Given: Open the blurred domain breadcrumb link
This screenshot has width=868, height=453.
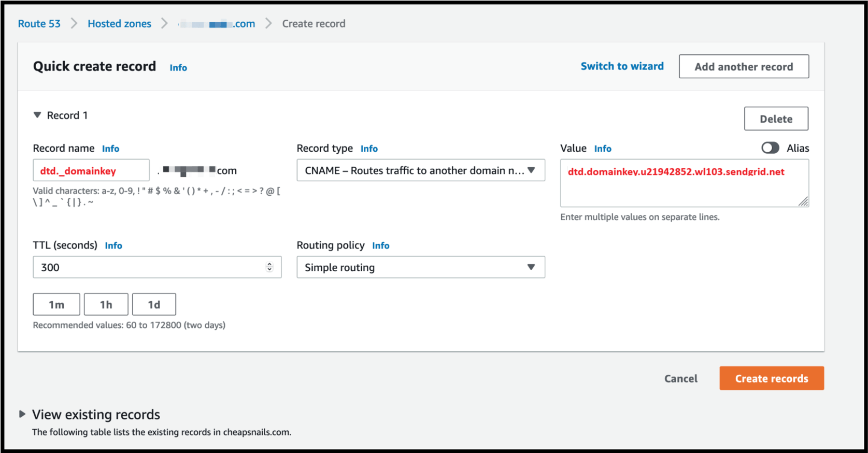Looking at the screenshot, I should pos(217,24).
